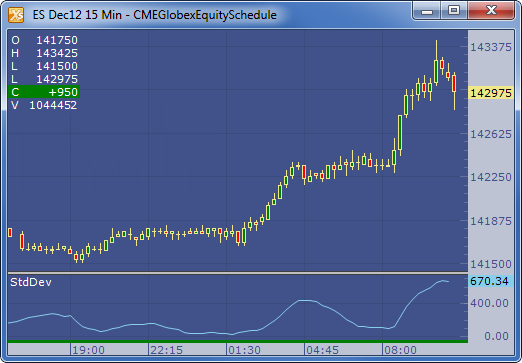
Task: Maximize the chart window
Action: (x=454, y=11)
